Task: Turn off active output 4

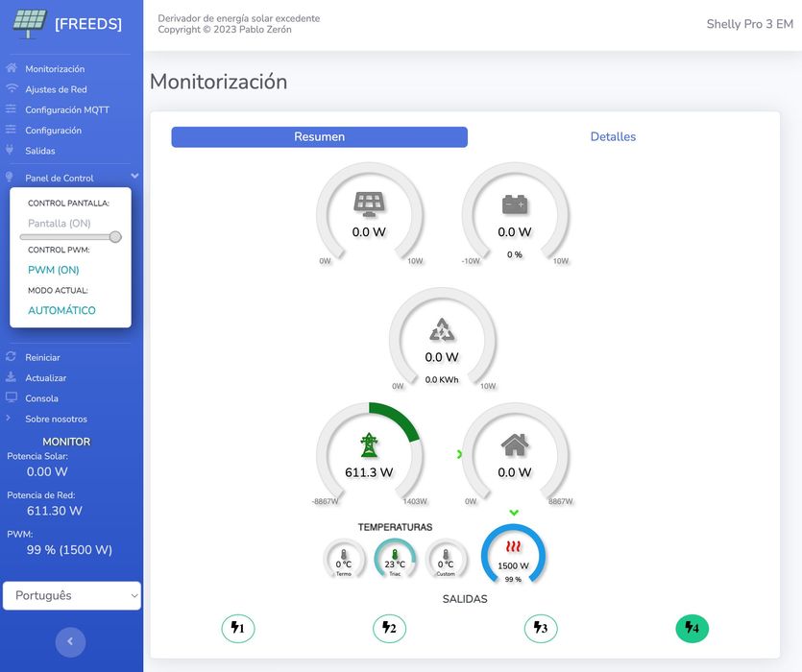Action: pyautogui.click(x=693, y=628)
